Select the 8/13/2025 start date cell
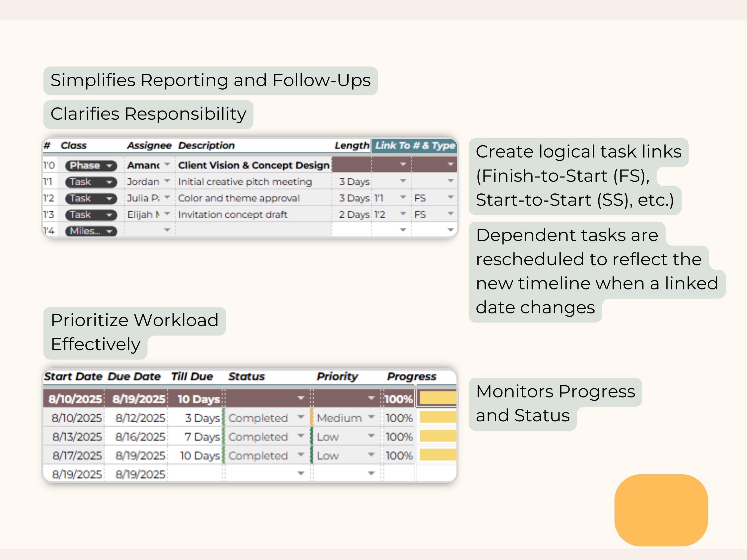This screenshot has height=560, width=747. 74,437
